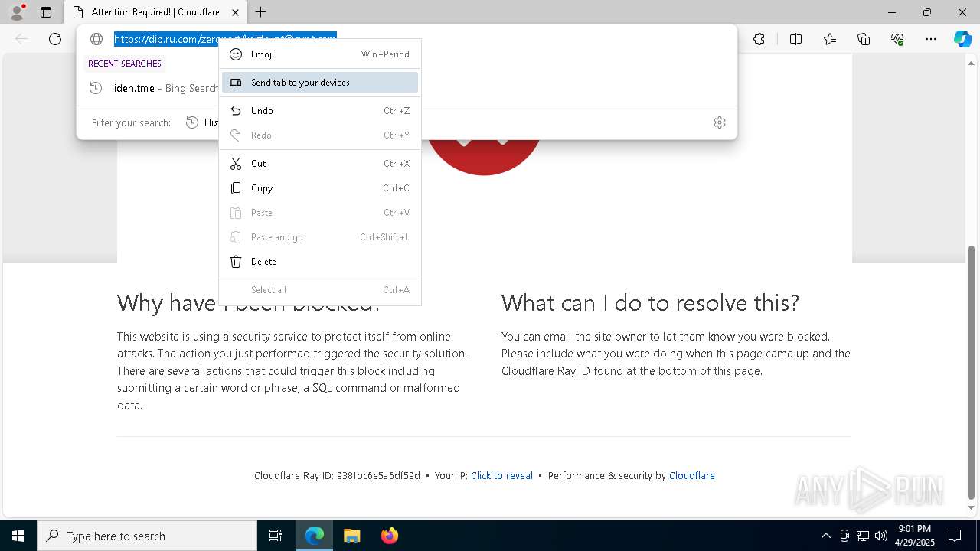The image size is (980, 551).
Task: Click the network tray icon
Action: point(863,536)
